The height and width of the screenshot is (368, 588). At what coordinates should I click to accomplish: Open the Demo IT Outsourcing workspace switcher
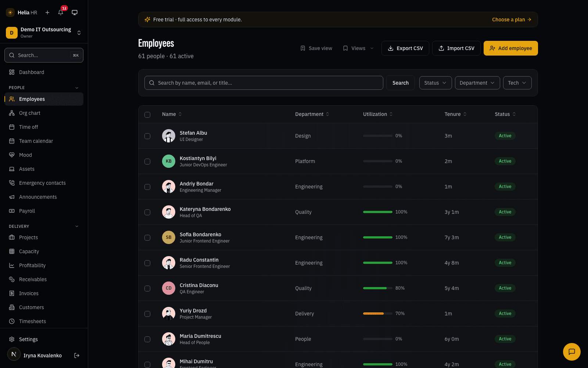44,33
